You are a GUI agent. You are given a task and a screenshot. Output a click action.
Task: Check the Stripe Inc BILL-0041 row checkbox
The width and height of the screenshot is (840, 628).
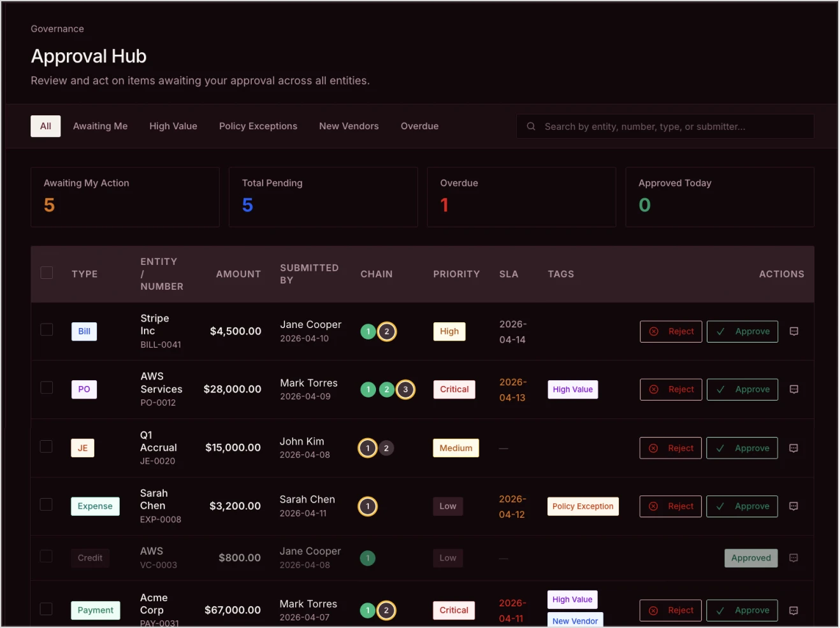point(47,329)
